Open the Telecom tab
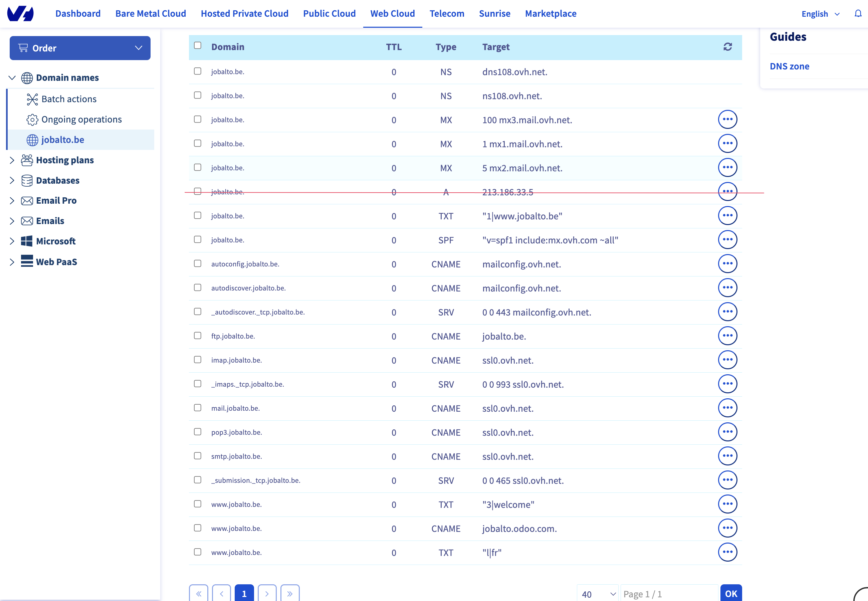This screenshot has width=868, height=601. pyautogui.click(x=447, y=14)
